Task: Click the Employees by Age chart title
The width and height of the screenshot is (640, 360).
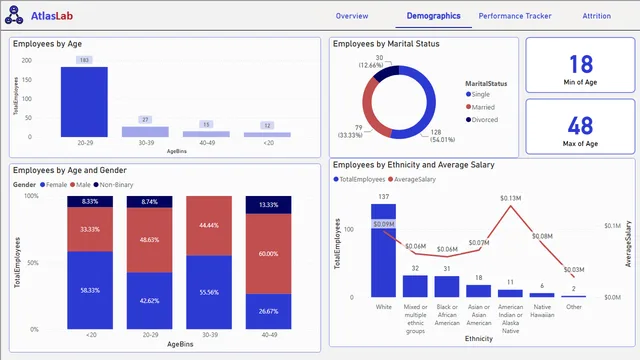Action: (47, 44)
